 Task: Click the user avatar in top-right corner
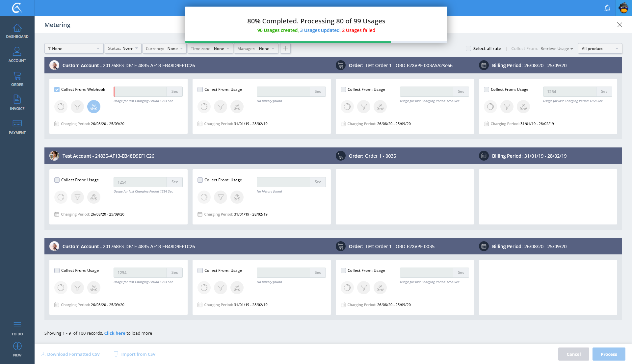coord(623,8)
